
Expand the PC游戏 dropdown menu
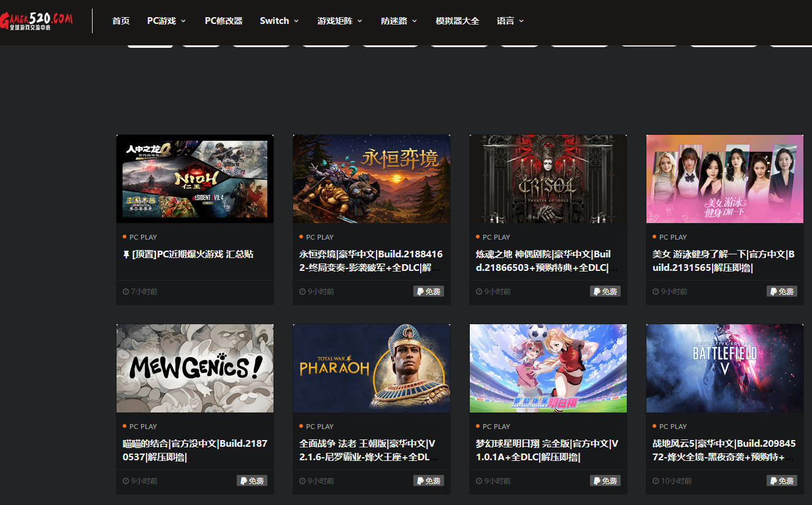pyautogui.click(x=166, y=21)
